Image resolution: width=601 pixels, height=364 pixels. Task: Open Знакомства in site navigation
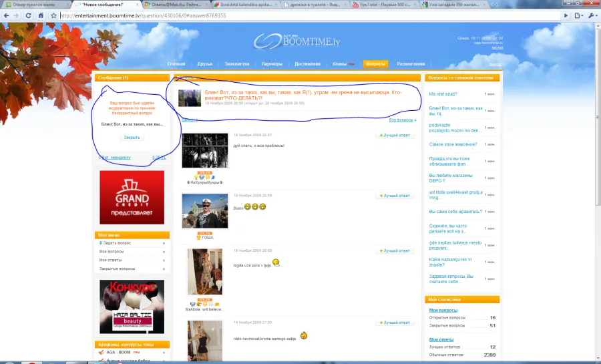(x=237, y=64)
